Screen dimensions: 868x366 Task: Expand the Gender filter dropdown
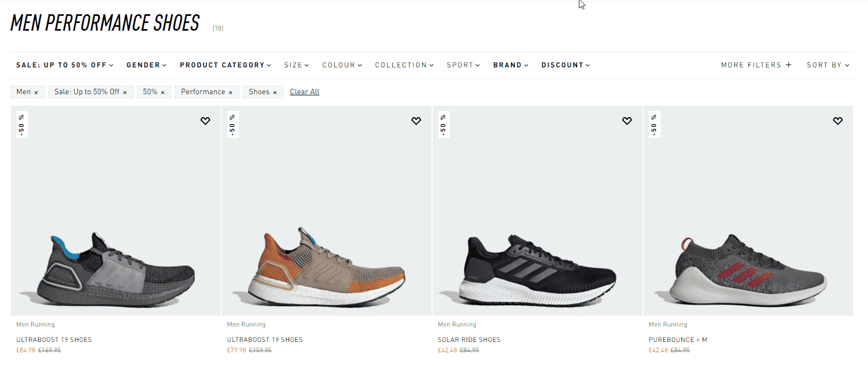(x=146, y=65)
